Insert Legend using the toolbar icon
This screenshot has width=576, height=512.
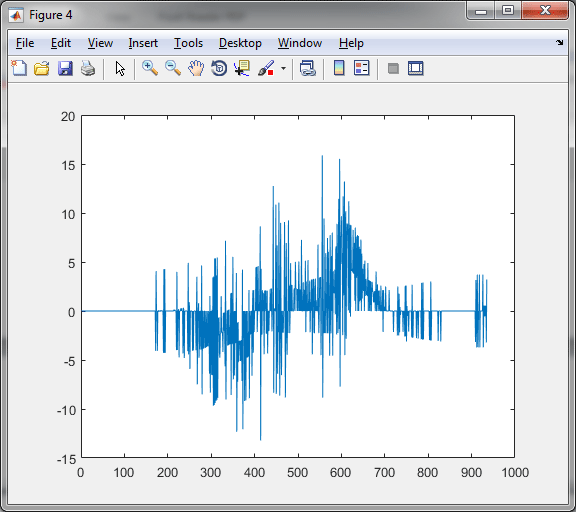[361, 68]
